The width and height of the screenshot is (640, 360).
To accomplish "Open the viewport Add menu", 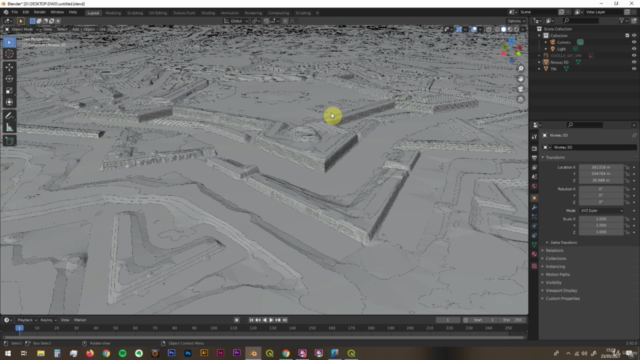I will pos(76,29).
